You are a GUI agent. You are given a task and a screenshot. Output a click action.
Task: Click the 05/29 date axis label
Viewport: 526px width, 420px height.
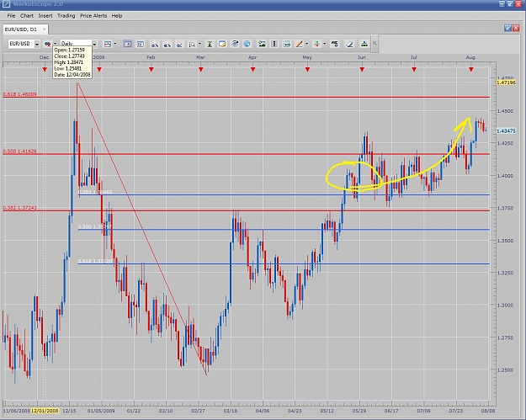tap(359, 411)
